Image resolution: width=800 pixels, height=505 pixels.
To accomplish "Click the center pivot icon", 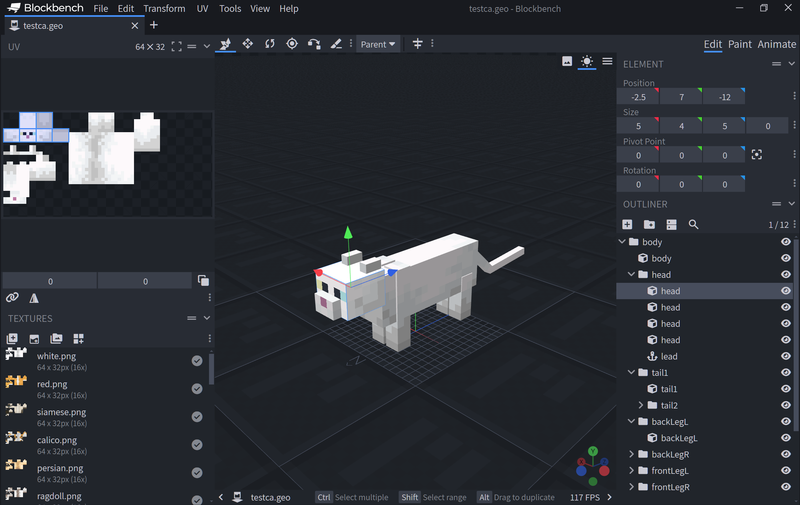I will tap(757, 155).
